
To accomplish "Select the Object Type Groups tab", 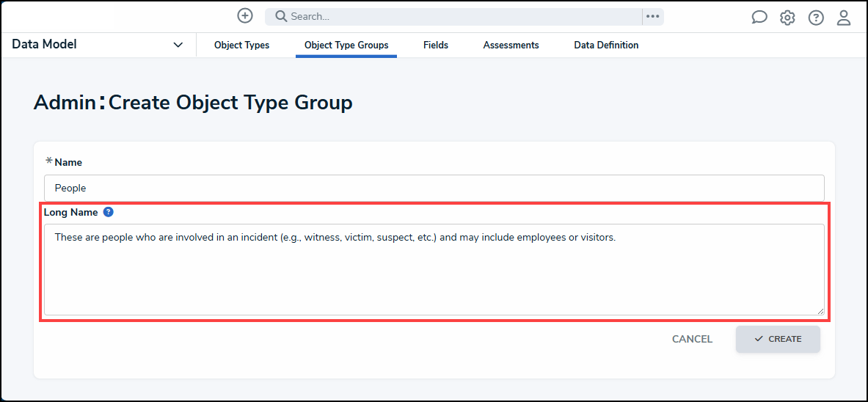I will click(346, 45).
